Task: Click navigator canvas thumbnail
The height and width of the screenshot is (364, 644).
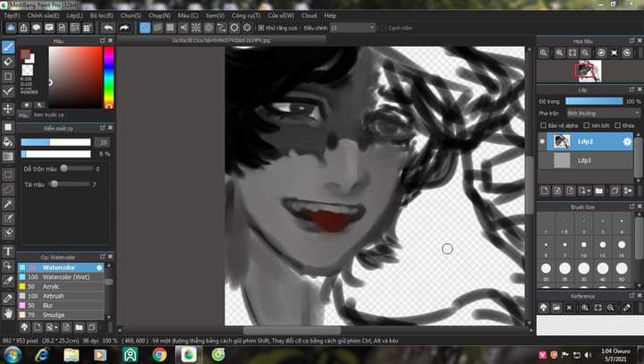Action: (588, 72)
